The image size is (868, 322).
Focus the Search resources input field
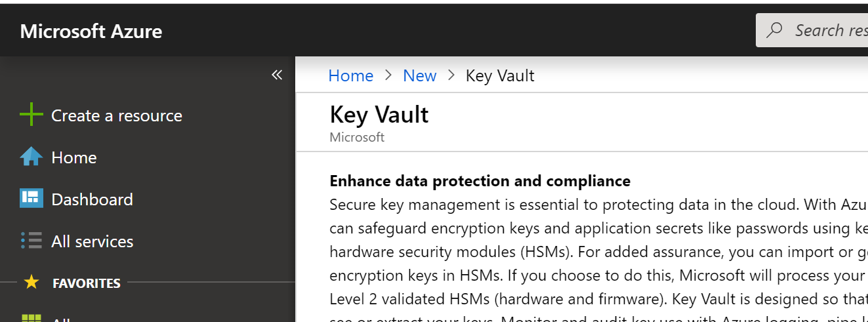(x=812, y=30)
